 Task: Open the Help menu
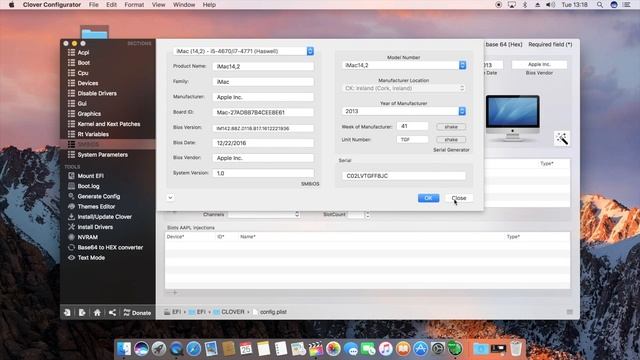(209, 5)
